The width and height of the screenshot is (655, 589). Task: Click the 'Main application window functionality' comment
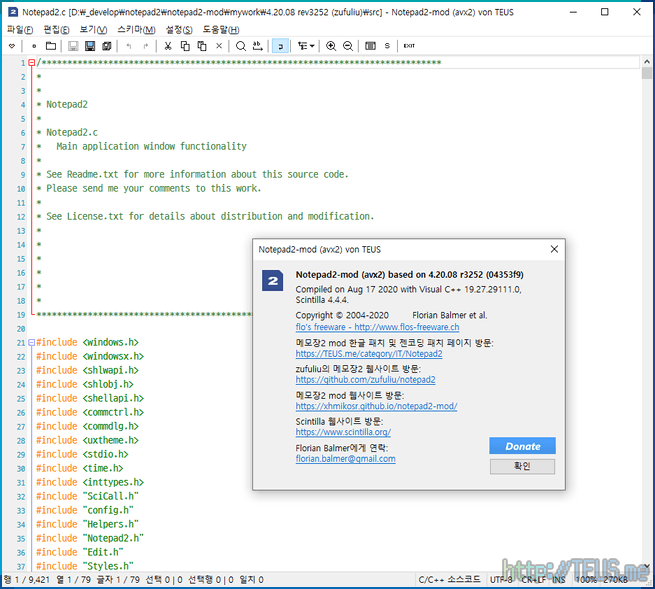(x=151, y=147)
